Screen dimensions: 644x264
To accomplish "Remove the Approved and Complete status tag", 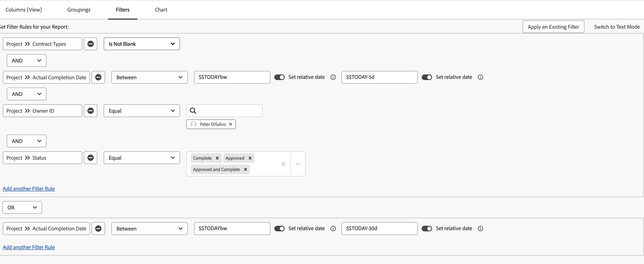I will 246,170.
